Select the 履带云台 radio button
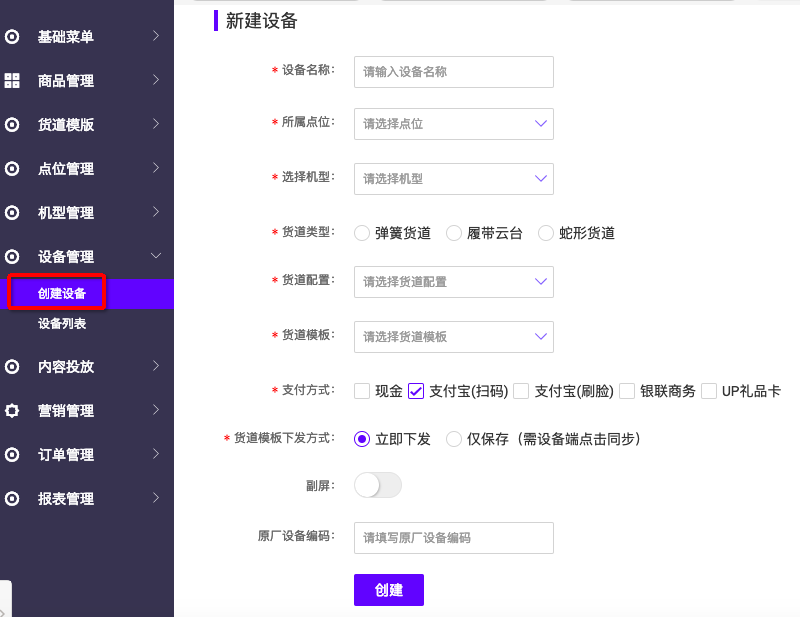 (454, 233)
